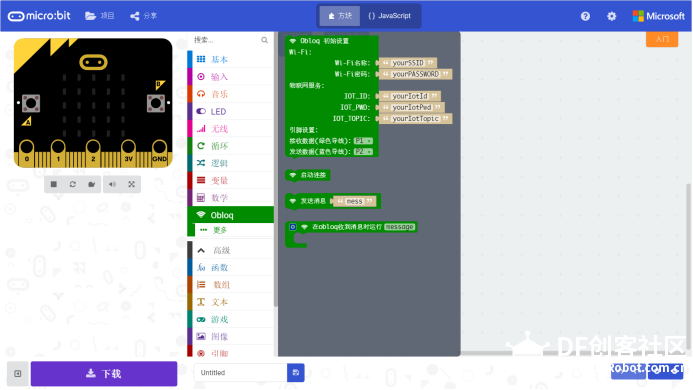Screen dimensions: 693x390
Task: Mute the simulator audio
Action: coord(112,184)
